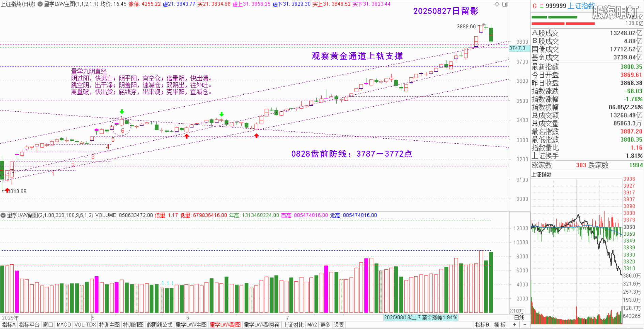
Task: Click the 昨日收盘 value 3868.38
Action: [x=631, y=83]
